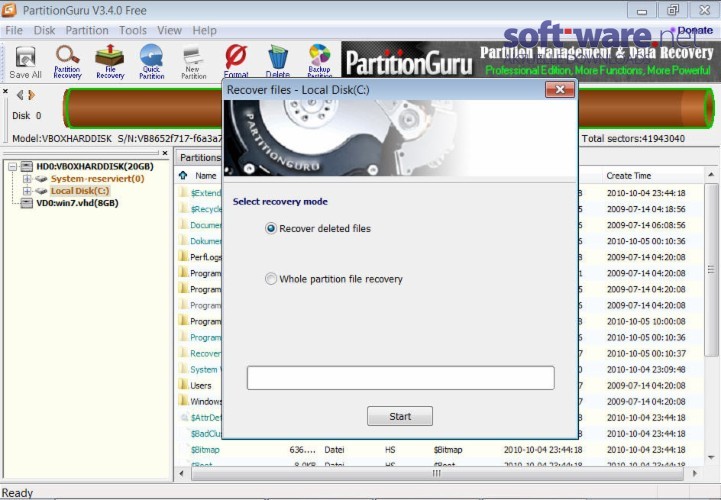This screenshot has height=500, width=721.
Task: Click the file list scroll-down arrow
Action: pyautogui.click(x=711, y=457)
